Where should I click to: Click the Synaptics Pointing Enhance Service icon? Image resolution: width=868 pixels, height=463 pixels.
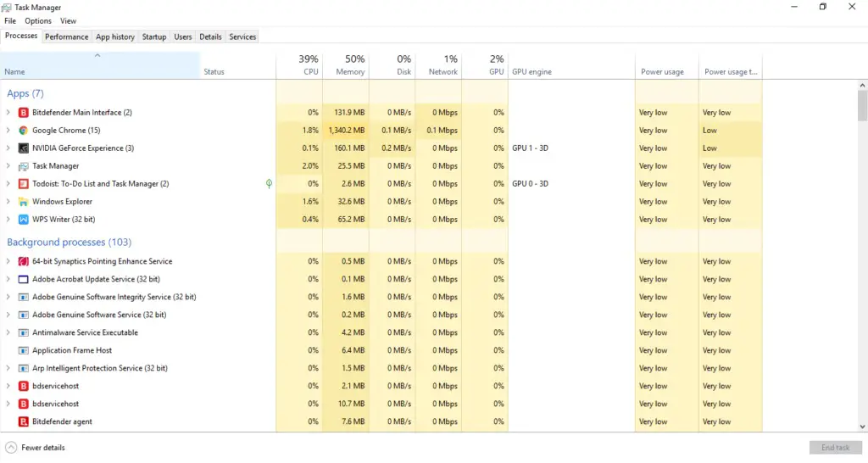coord(23,261)
